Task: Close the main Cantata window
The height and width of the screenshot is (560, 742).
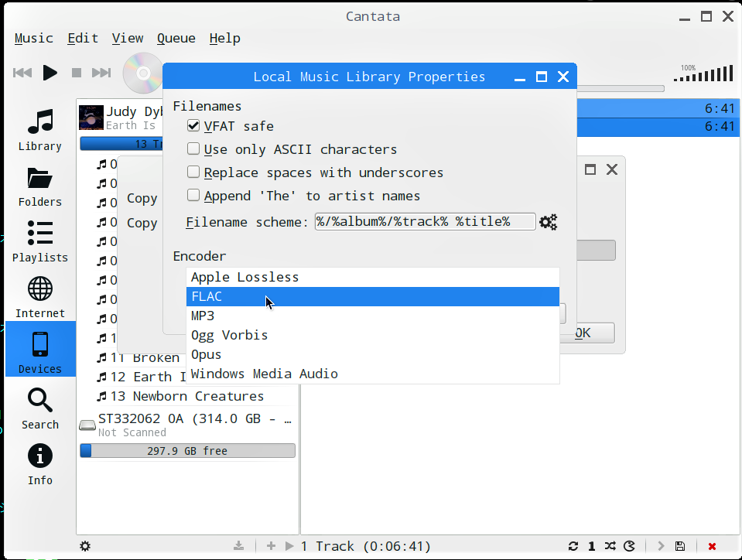Action: [x=728, y=16]
